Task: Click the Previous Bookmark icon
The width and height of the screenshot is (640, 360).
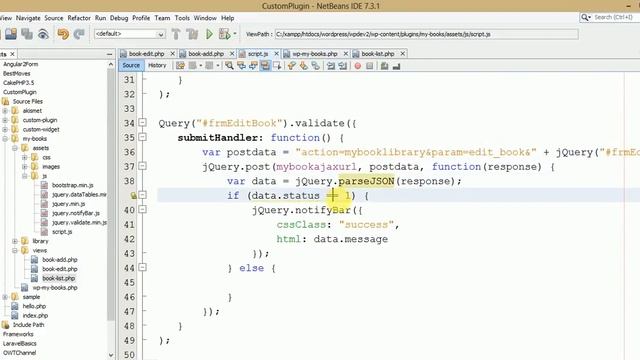Action: (291, 66)
